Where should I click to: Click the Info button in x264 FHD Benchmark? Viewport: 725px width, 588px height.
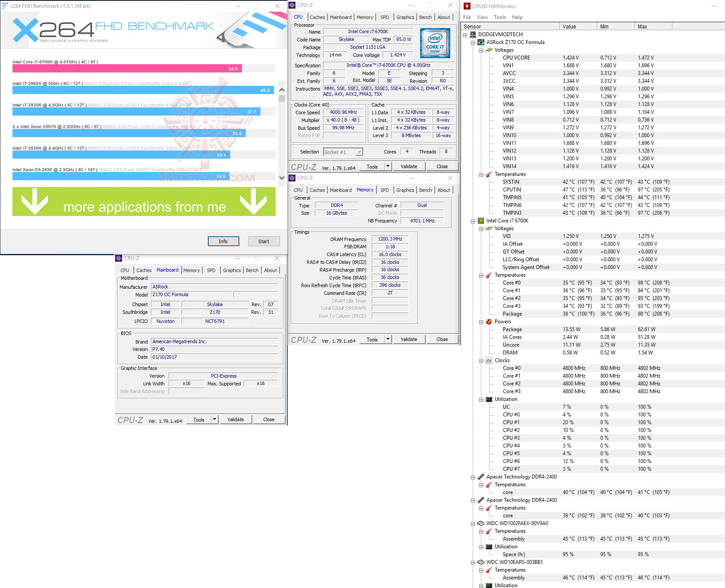coord(223,241)
